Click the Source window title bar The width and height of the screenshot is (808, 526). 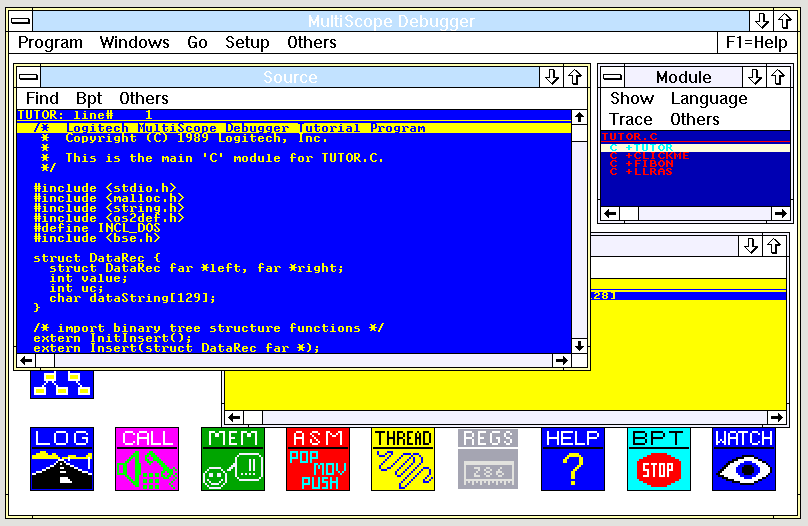290,77
